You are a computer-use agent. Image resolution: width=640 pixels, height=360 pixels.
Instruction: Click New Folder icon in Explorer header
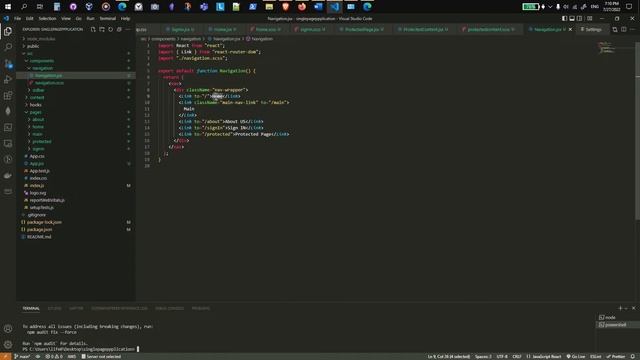click(102, 29)
